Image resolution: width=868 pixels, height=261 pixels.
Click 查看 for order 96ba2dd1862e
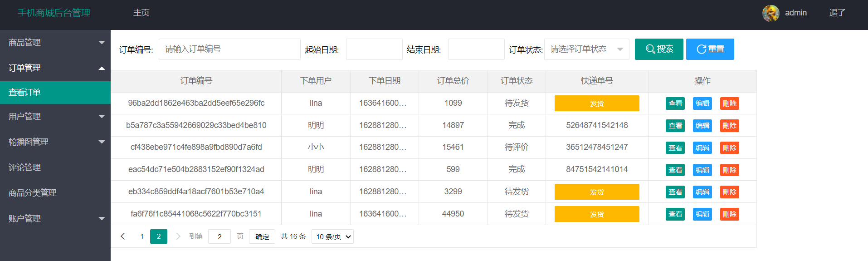click(x=675, y=103)
